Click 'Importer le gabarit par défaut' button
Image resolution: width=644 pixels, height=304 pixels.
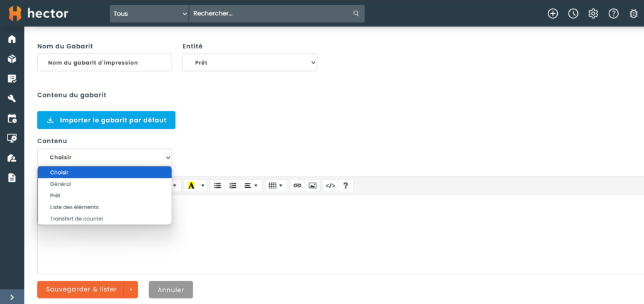(106, 120)
